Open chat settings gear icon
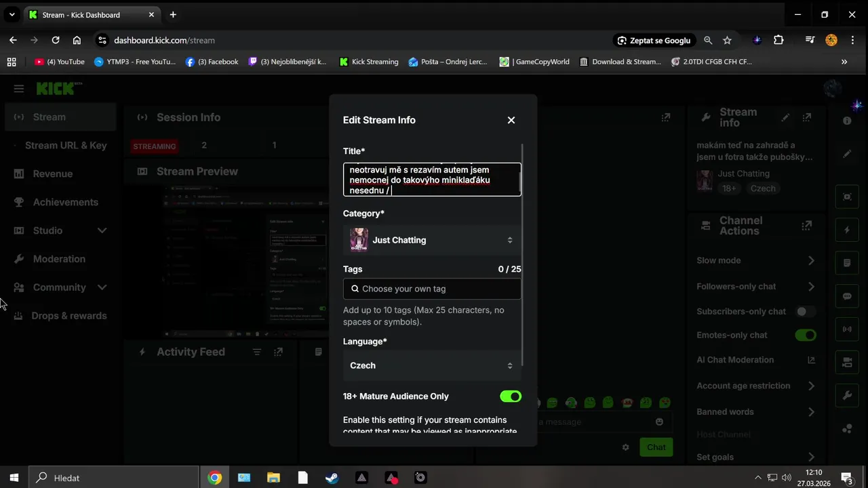 click(626, 447)
